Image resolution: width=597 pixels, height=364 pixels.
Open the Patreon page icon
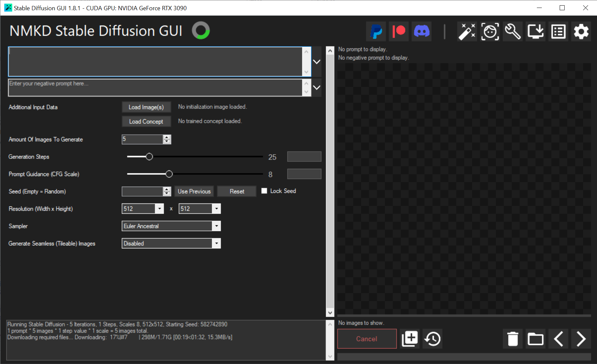[399, 32]
